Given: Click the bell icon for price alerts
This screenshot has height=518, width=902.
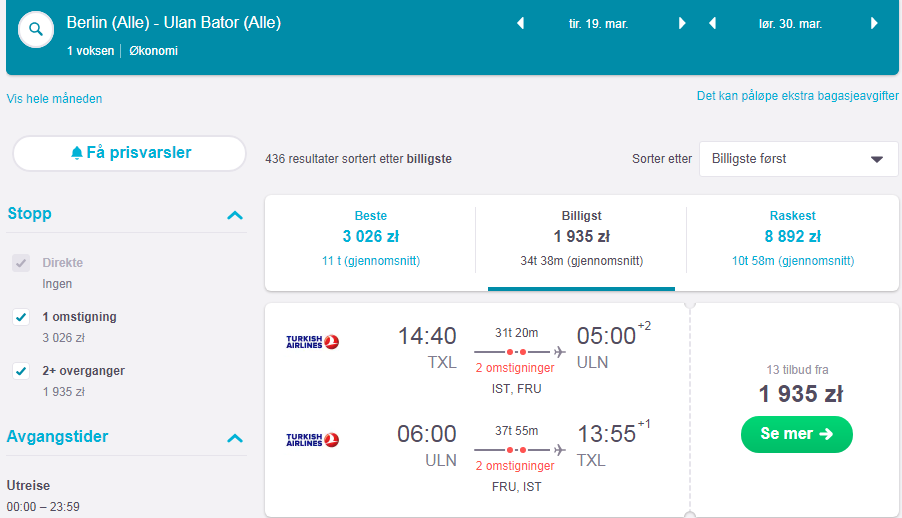Looking at the screenshot, I should click(77, 153).
